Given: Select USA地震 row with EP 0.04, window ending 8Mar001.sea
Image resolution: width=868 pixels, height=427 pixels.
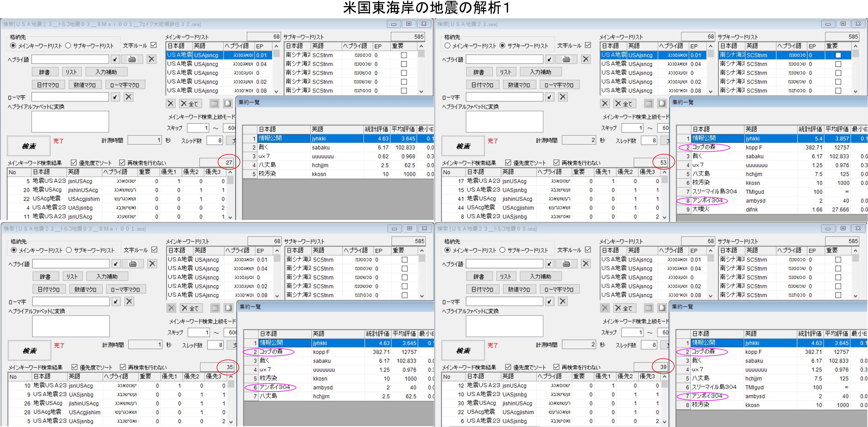Looking at the screenshot, I should pyautogui.click(x=220, y=269).
